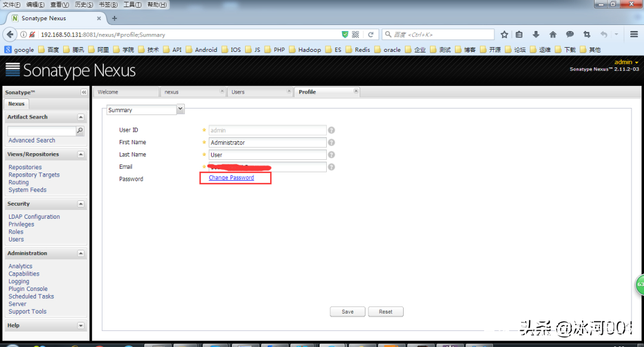Image resolution: width=644 pixels, height=347 pixels.
Task: Open the bookmarks list icon in toolbar
Action: (x=519, y=35)
